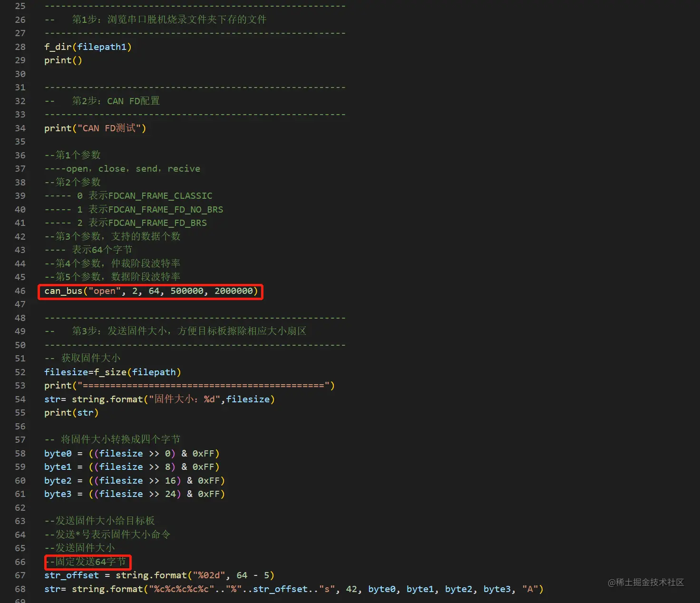Click the 获取固件大小 comment
The height and width of the screenshot is (603, 700).
[x=82, y=358]
